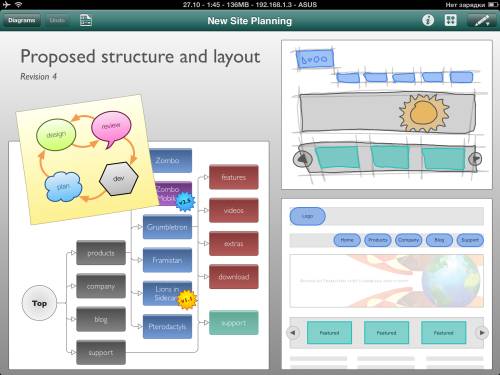The height and width of the screenshot is (375, 500).
Task: Select the 'Home' nav pill
Action: tap(347, 240)
